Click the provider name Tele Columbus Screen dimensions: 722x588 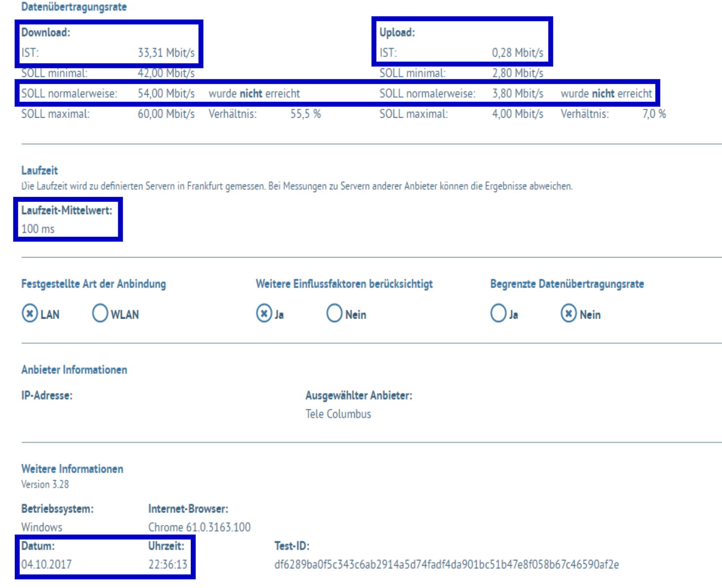[338, 414]
